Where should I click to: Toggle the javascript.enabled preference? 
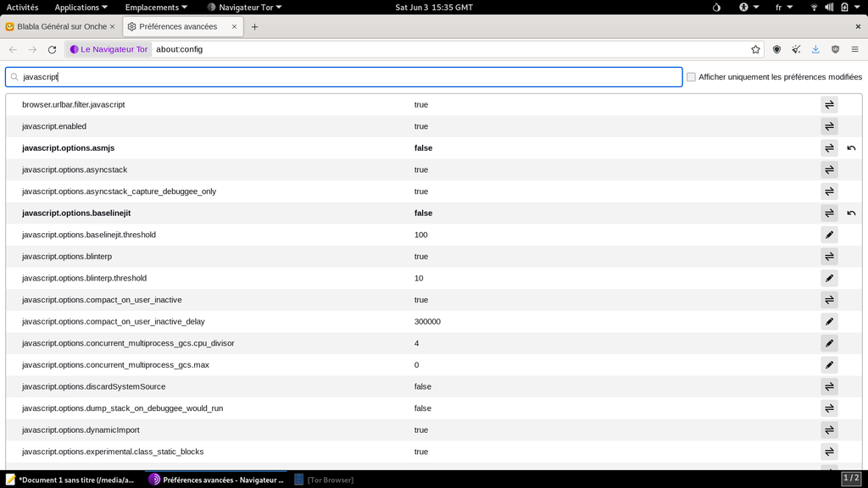pyautogui.click(x=829, y=126)
